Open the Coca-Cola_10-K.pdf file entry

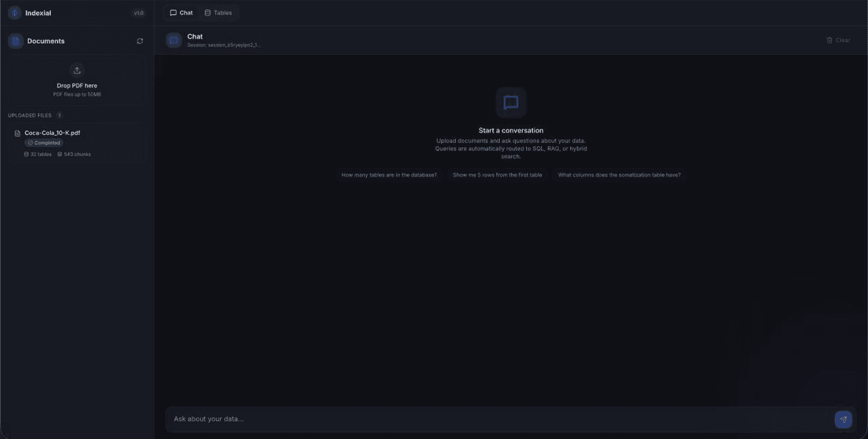click(x=52, y=133)
